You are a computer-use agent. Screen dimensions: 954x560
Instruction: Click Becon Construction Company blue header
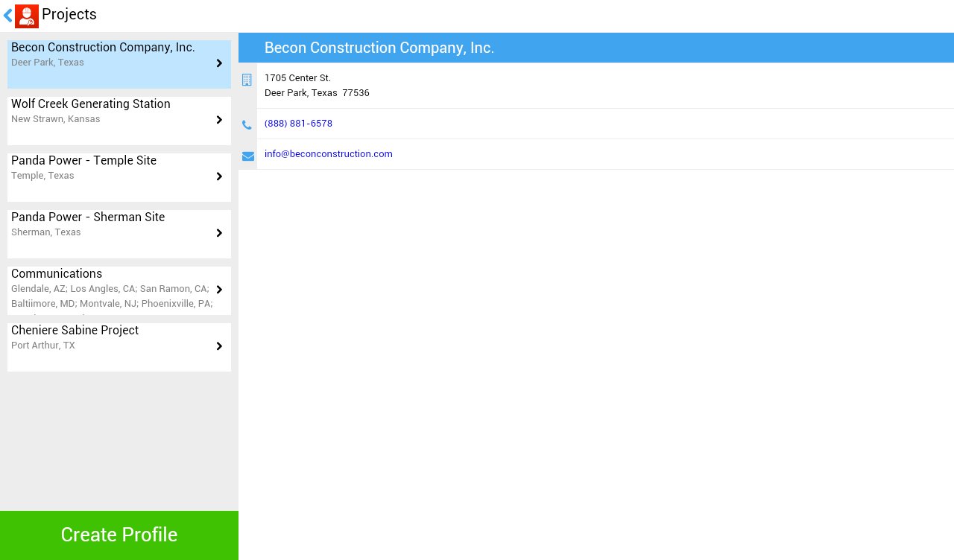pyautogui.click(x=596, y=48)
